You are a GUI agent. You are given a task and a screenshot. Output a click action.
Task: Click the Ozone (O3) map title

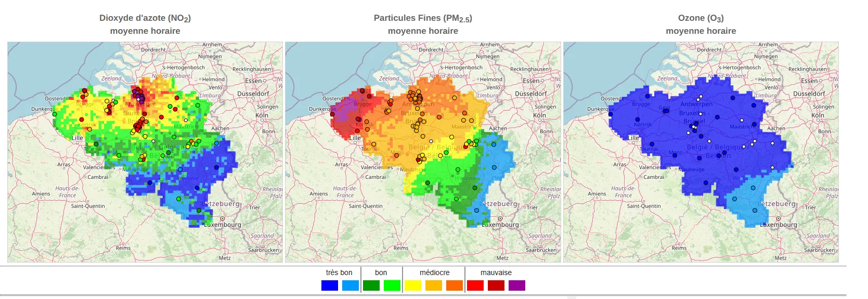701,18
